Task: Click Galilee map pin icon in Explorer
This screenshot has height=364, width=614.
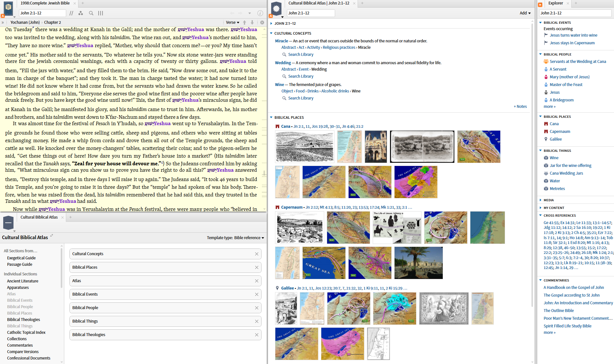Action: (x=546, y=139)
